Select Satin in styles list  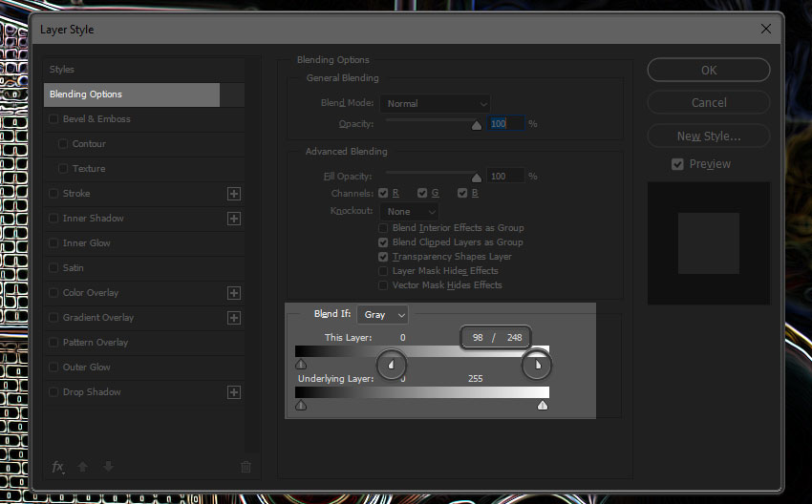pyautogui.click(x=73, y=268)
